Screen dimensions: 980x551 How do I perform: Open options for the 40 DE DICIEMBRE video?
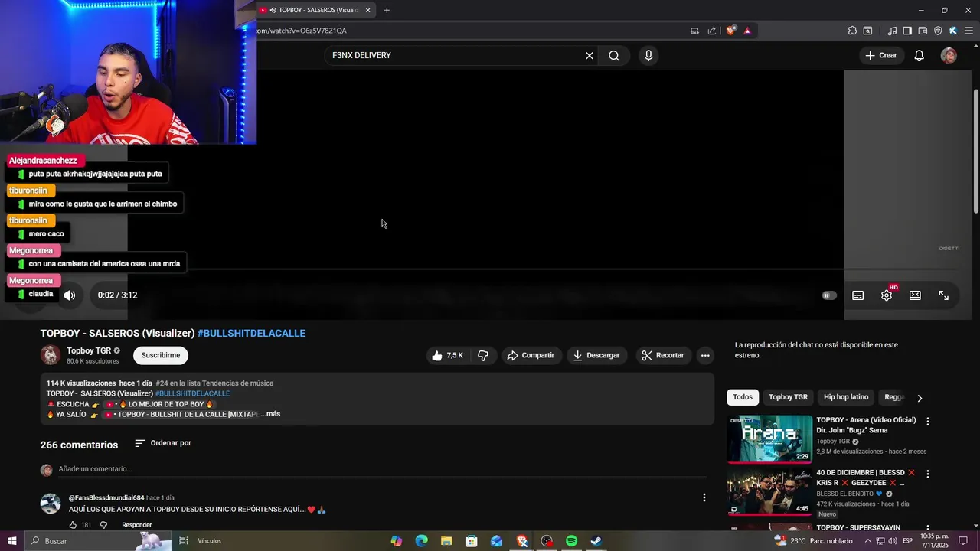[928, 474]
